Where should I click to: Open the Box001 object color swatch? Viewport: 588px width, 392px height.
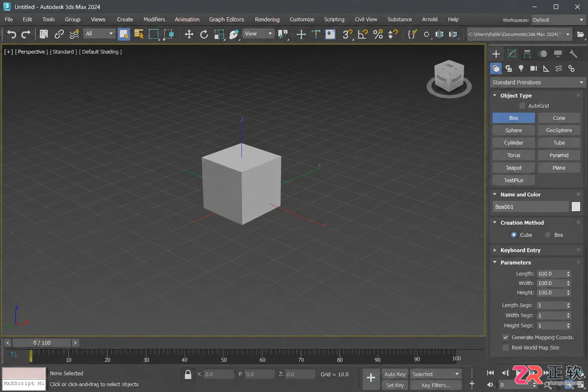pos(576,207)
